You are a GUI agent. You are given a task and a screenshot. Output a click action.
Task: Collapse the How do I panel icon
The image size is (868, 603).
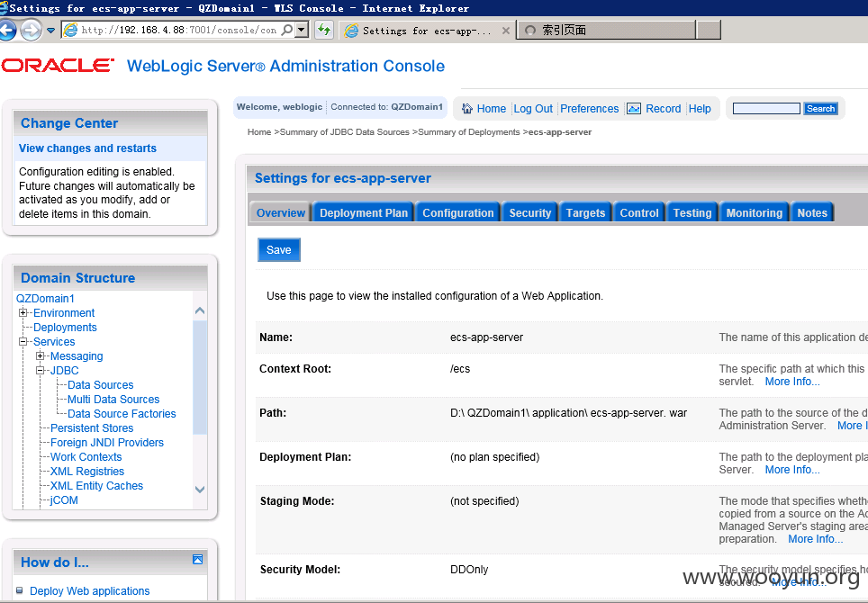(x=197, y=559)
